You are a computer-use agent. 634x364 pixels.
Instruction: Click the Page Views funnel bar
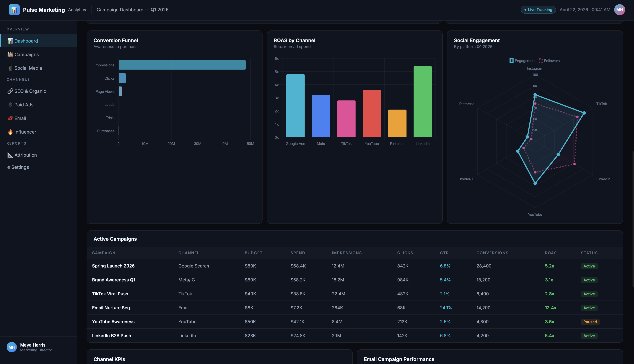pos(121,91)
